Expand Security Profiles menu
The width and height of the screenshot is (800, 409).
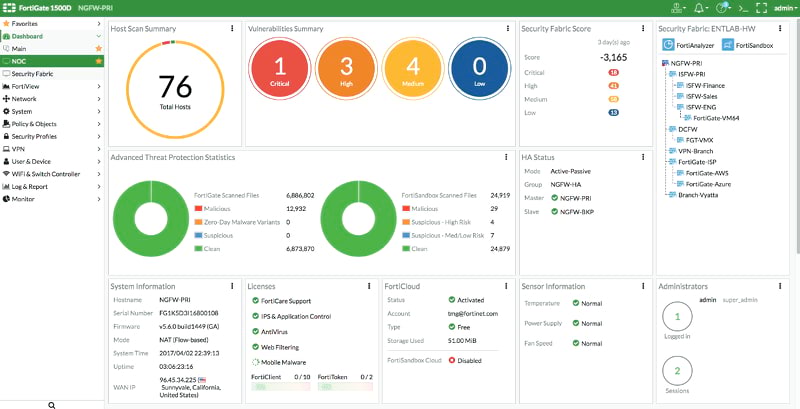pos(52,136)
